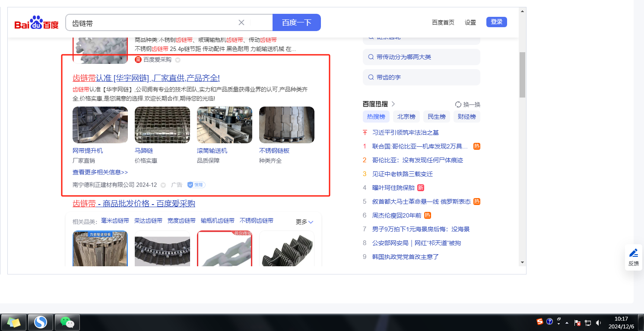Click the input method options icon left of hidden-icons arrow
Image resolution: width=644 pixels, height=331 pixels.
coord(559,321)
